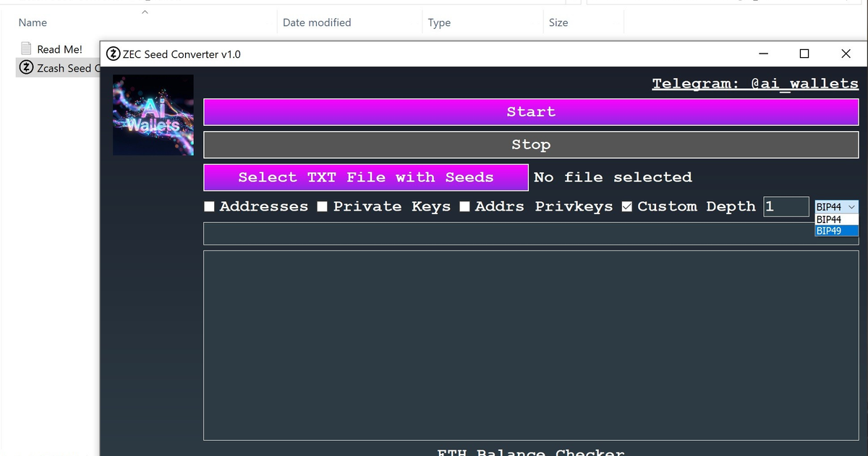Click the Zcash Seed file's icon
The width and height of the screenshot is (868, 456).
point(26,68)
